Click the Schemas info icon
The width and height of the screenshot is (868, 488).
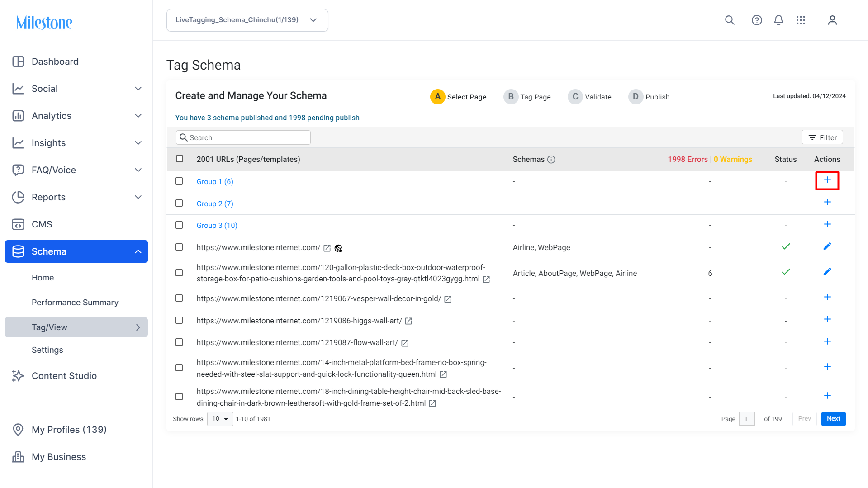[x=551, y=160]
